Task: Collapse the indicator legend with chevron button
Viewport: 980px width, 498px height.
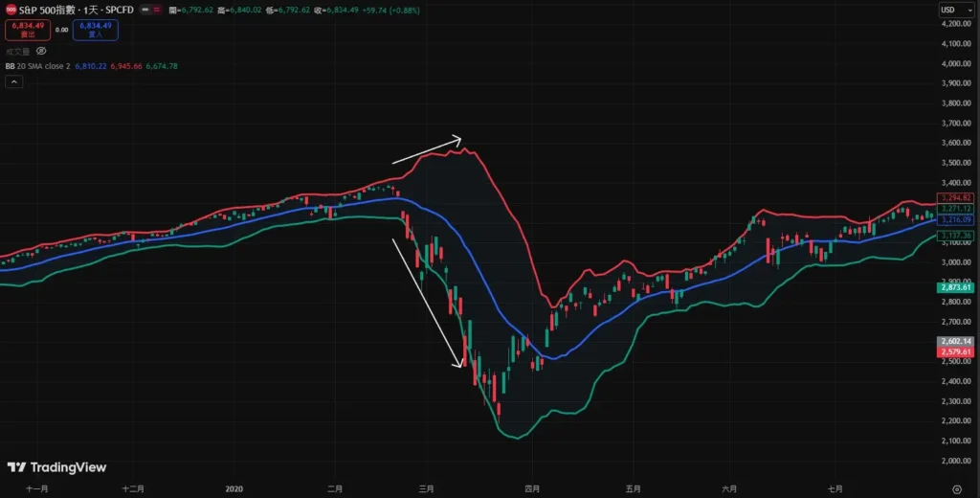Action: click(14, 82)
